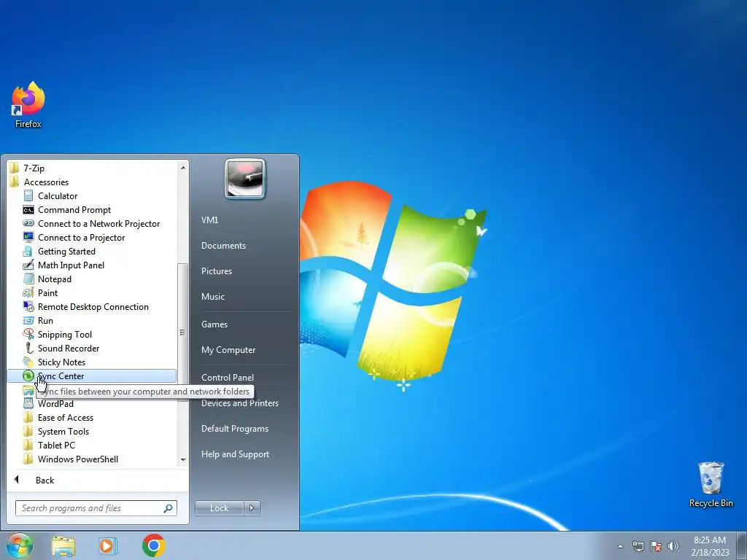
Task: Open Music from Start menu
Action: pos(212,296)
